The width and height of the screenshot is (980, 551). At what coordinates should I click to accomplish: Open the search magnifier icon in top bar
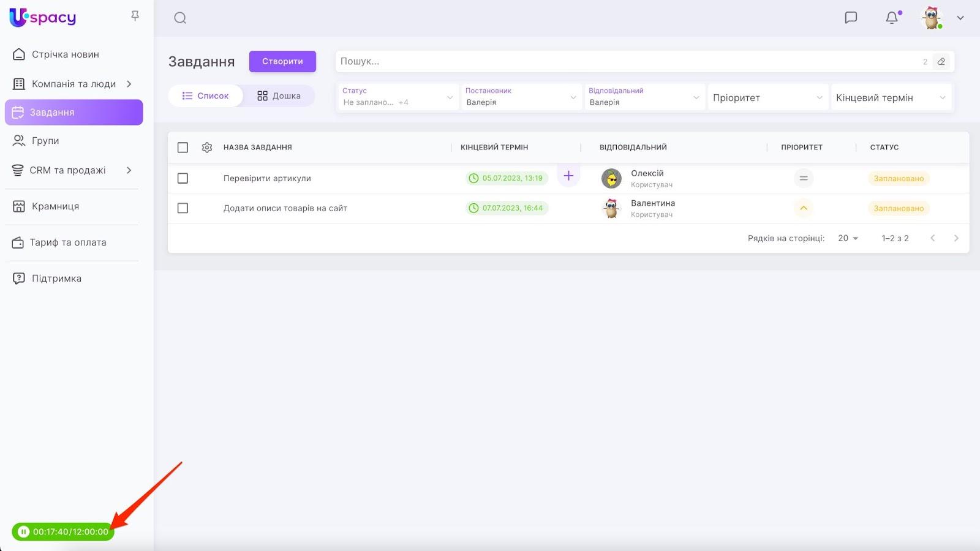tap(180, 18)
